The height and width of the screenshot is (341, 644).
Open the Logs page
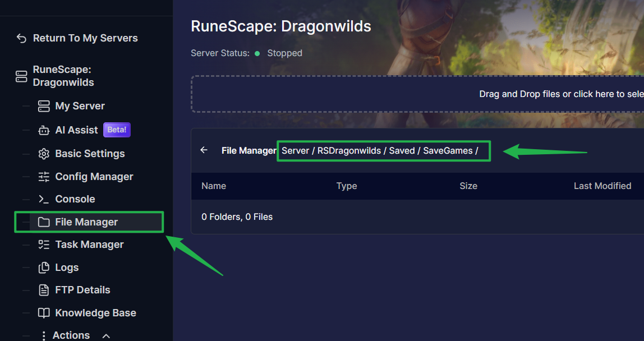click(67, 268)
